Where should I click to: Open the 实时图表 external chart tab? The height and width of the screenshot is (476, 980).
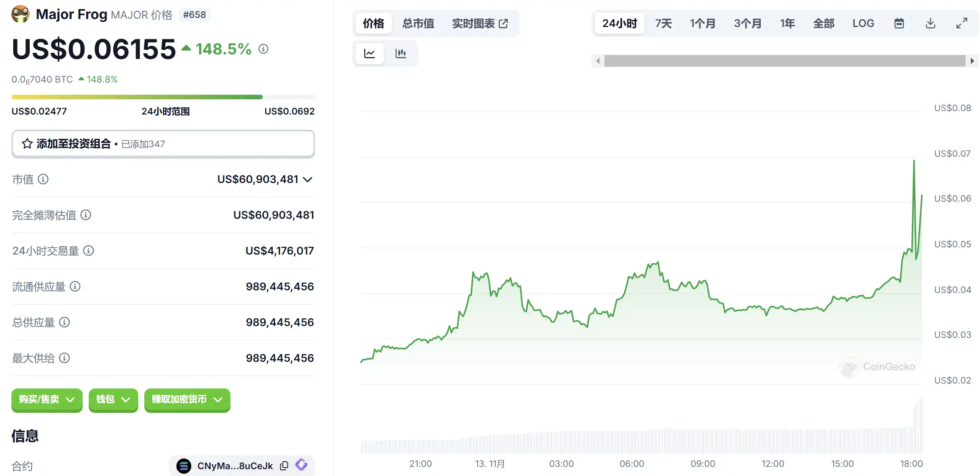[480, 23]
